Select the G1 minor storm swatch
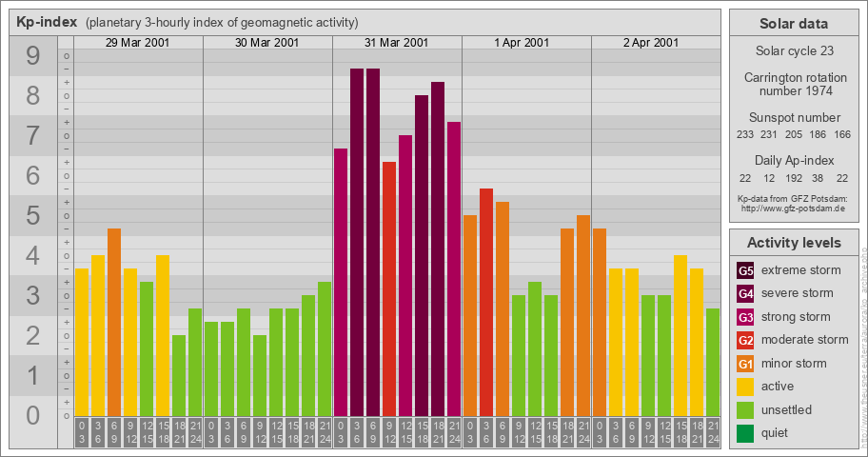 tap(745, 364)
